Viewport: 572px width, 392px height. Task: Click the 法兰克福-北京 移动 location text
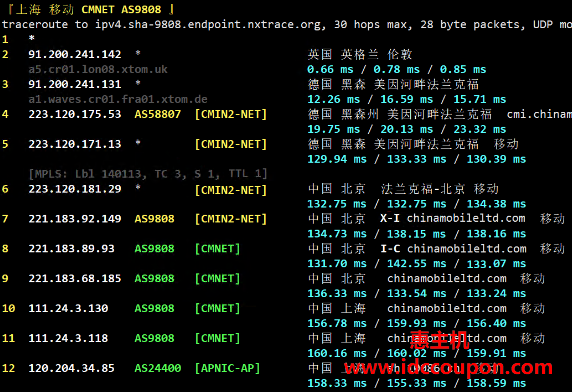pyautogui.click(x=440, y=189)
